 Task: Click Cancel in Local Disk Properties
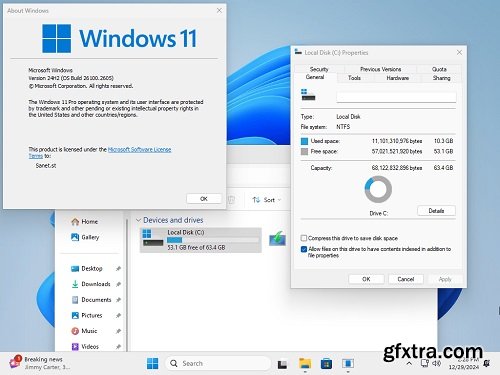[406, 279]
